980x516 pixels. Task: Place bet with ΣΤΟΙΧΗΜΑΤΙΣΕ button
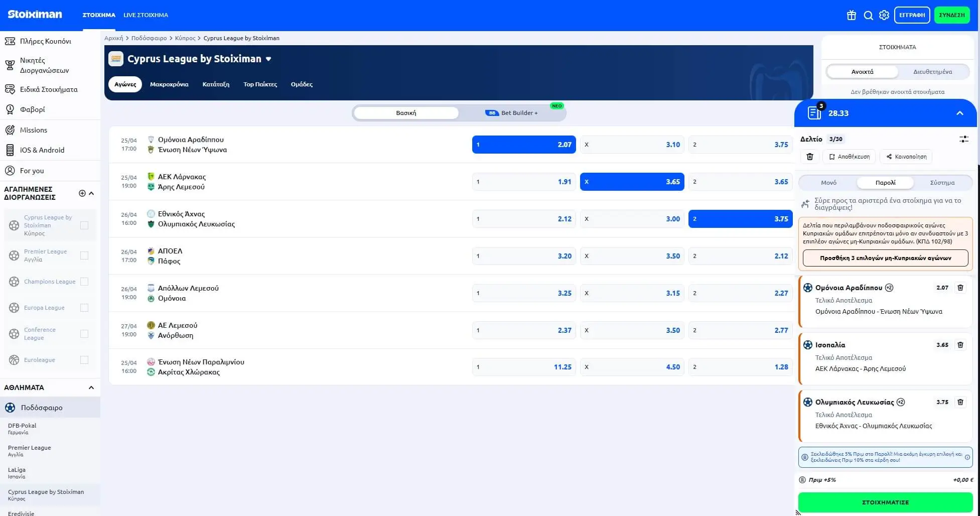(x=885, y=502)
